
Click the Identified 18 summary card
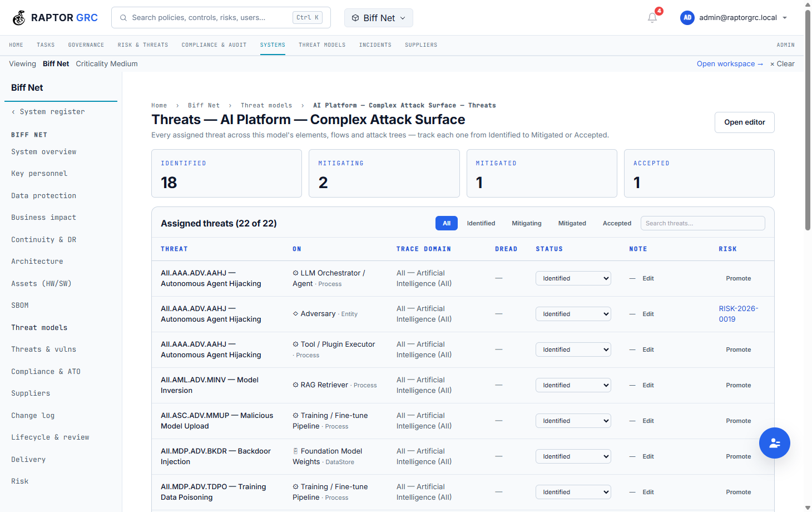point(226,173)
